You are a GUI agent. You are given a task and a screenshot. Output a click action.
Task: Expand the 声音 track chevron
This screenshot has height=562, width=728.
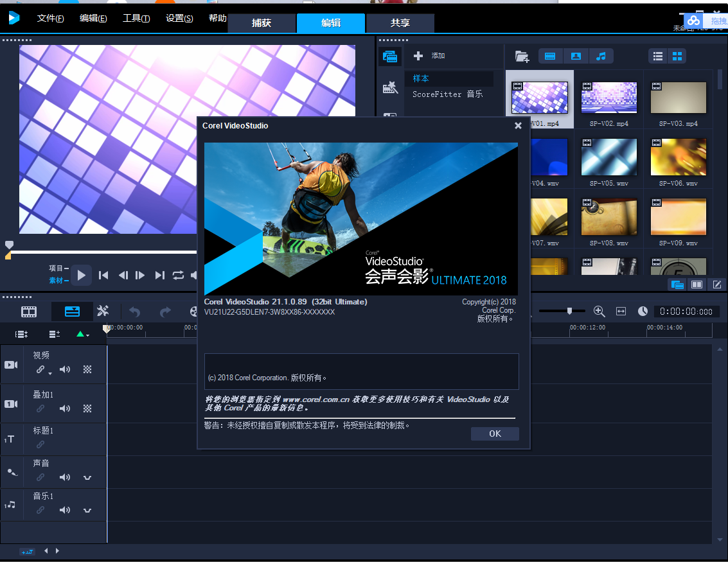click(87, 477)
